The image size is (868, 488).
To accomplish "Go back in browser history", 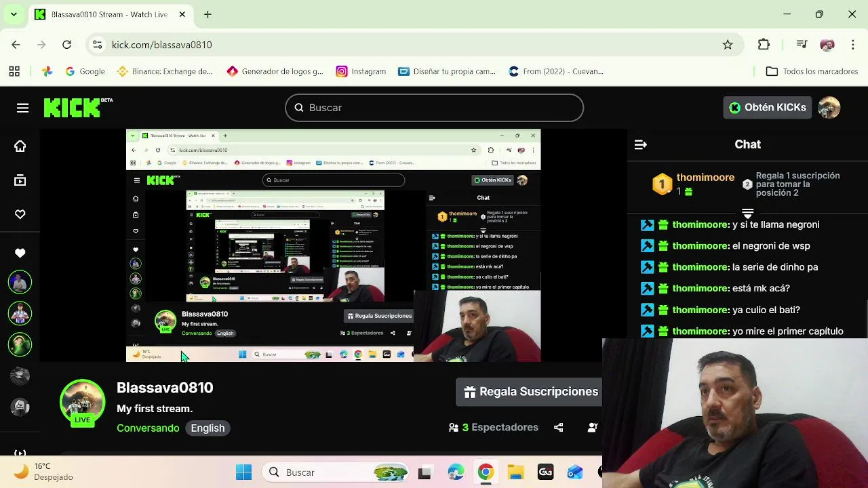I will click(16, 45).
